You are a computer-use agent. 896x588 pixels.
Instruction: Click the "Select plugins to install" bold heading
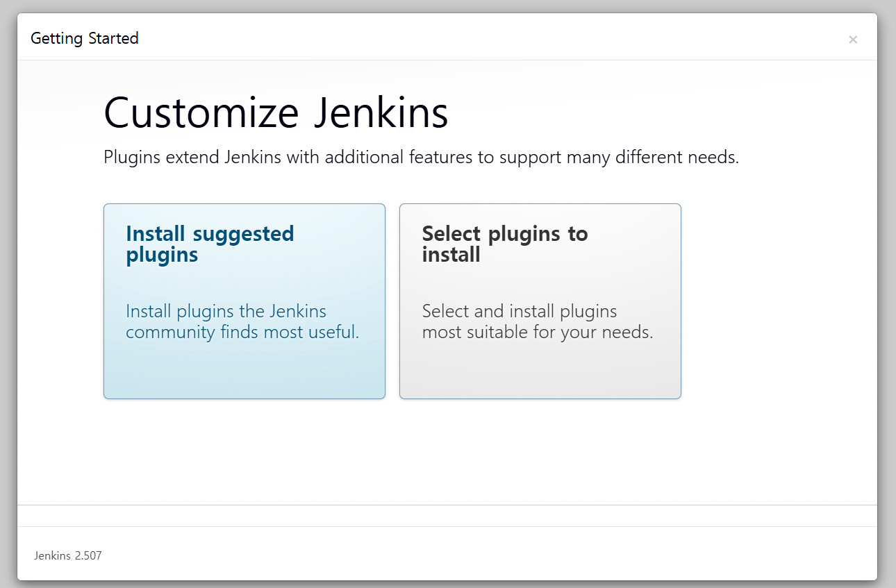pos(505,244)
